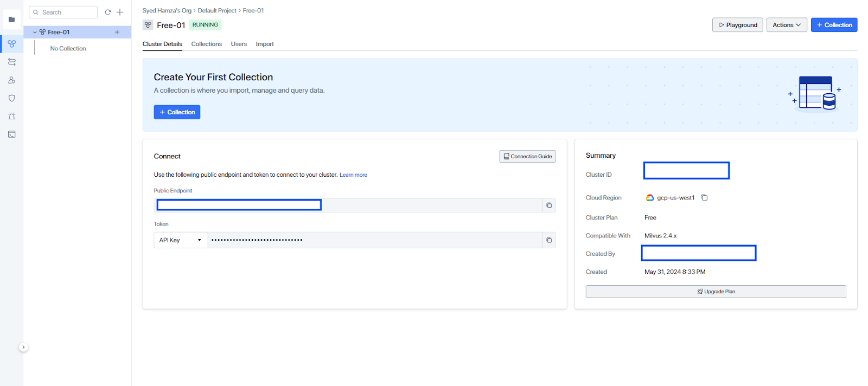The height and width of the screenshot is (386, 868).
Task: Open the projects folder icon in sidebar
Action: 11,20
